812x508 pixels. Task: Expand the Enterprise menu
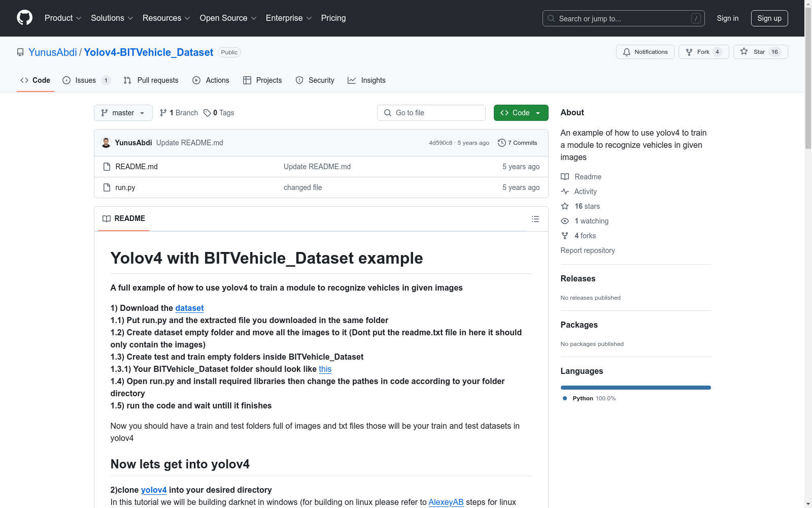[x=289, y=18]
